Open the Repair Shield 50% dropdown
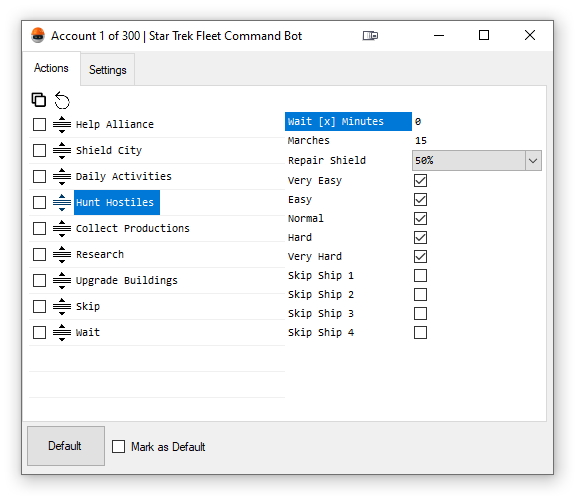The image size is (577, 496). point(477,160)
